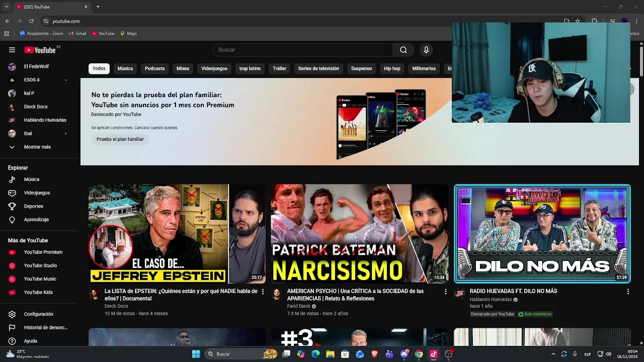Open Gmail bookmark

coord(77,34)
